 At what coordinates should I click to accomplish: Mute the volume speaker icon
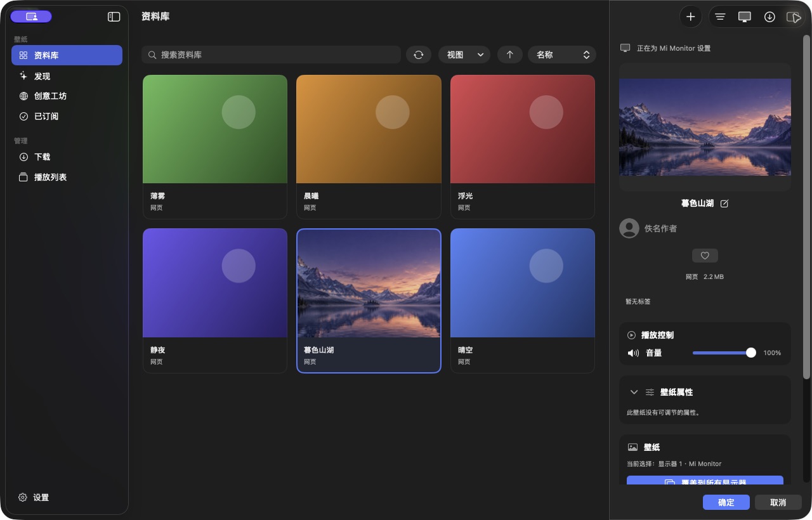tap(633, 353)
